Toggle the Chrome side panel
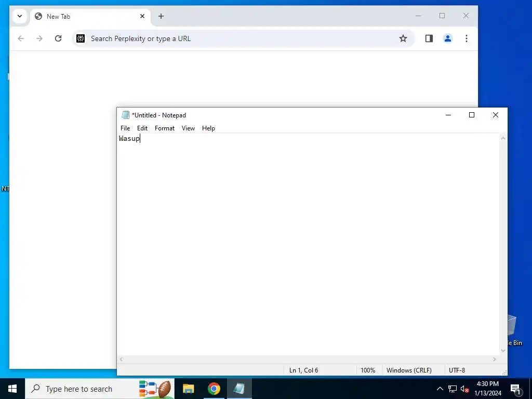532x399 pixels. coord(429,38)
